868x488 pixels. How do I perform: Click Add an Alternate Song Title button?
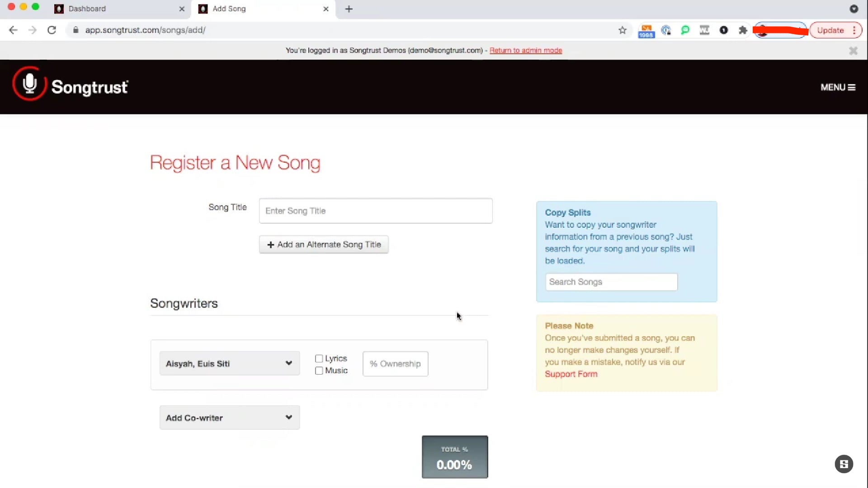324,244
